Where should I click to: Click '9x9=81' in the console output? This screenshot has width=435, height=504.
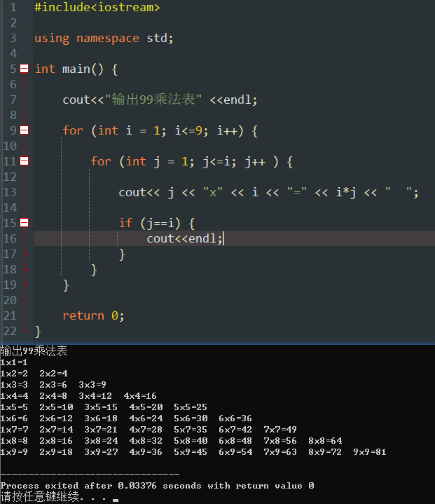[370, 452]
